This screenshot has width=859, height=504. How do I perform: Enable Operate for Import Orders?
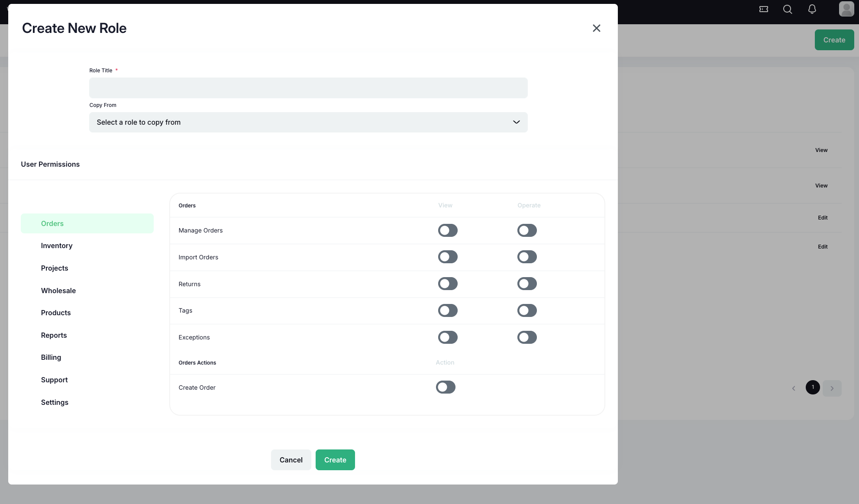click(527, 257)
